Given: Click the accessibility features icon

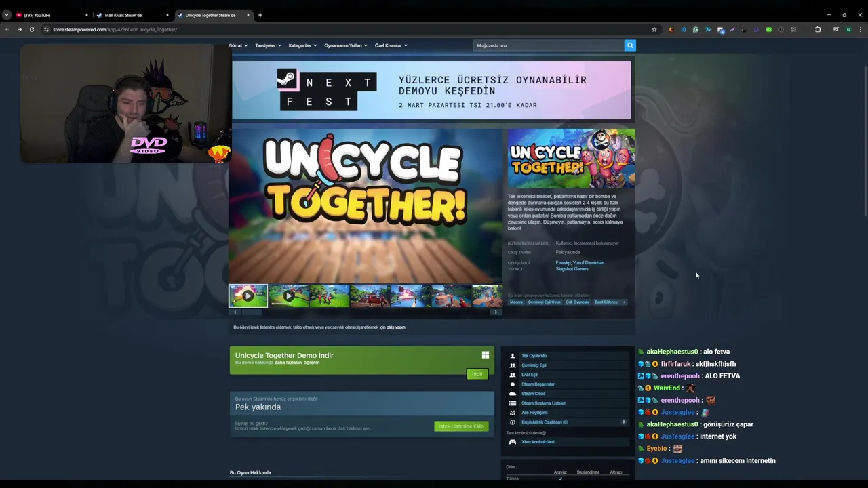Looking at the screenshot, I should pos(513,422).
